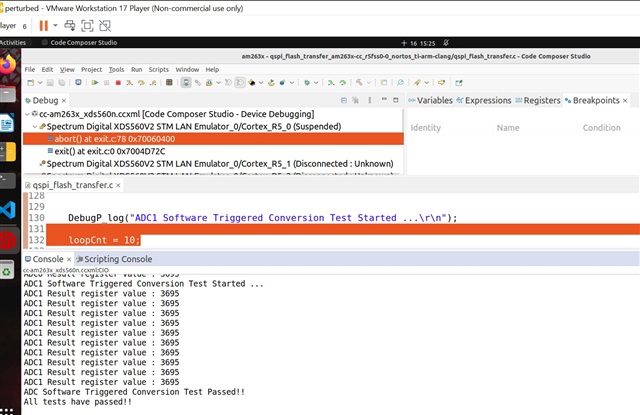
Task: Click the Condition column header in Breakpoints
Action: (x=602, y=128)
